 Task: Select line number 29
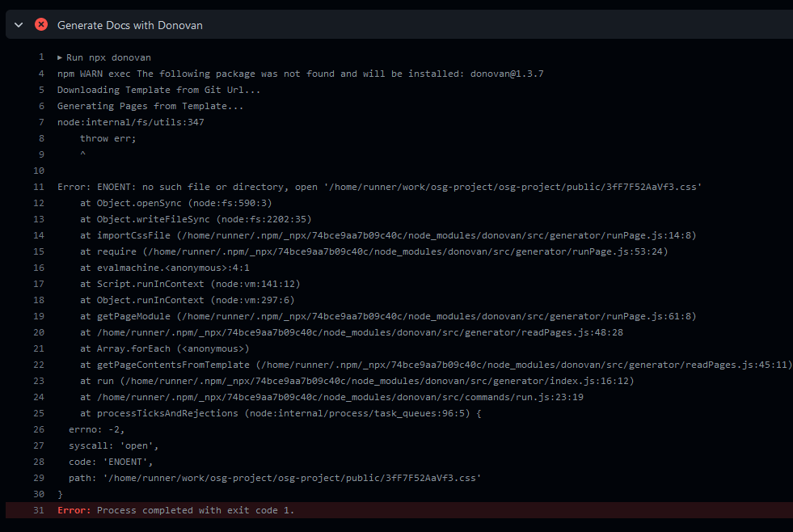(39, 478)
